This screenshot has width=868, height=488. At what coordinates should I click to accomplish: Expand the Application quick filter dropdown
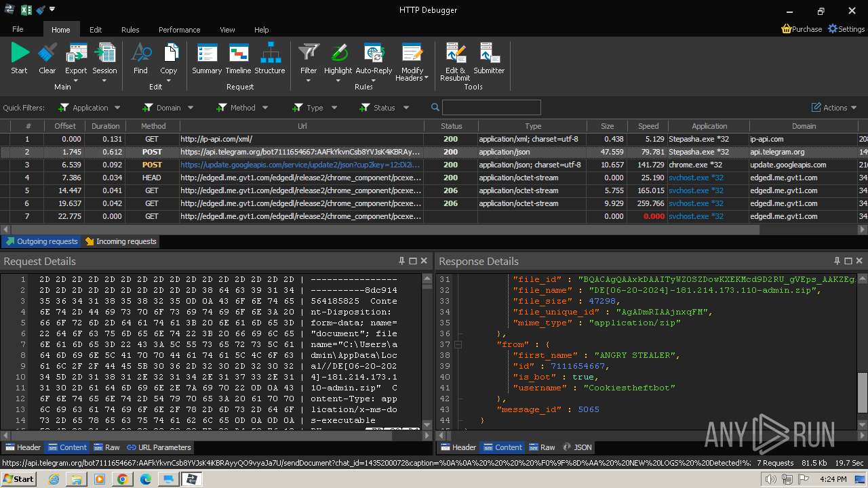117,108
